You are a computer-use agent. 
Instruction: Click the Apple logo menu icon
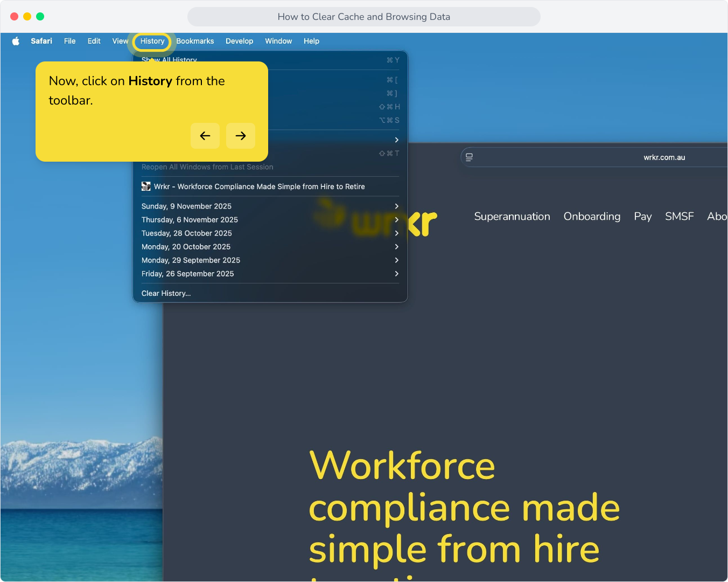(16, 41)
